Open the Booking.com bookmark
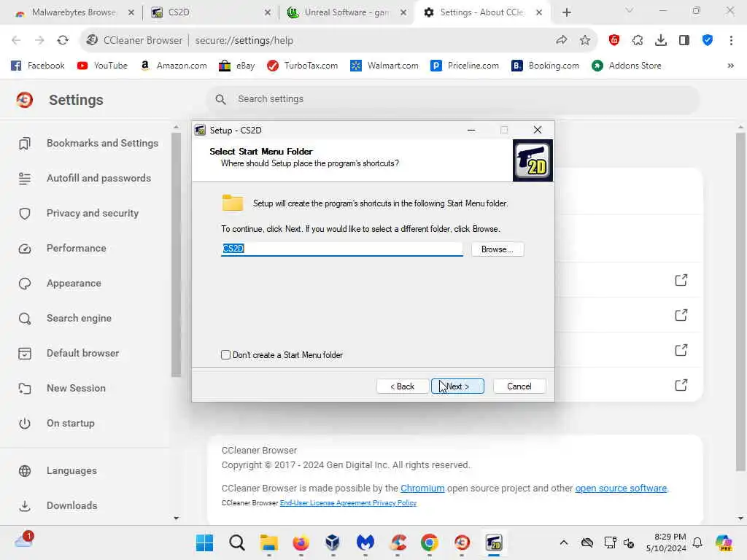 (545, 66)
